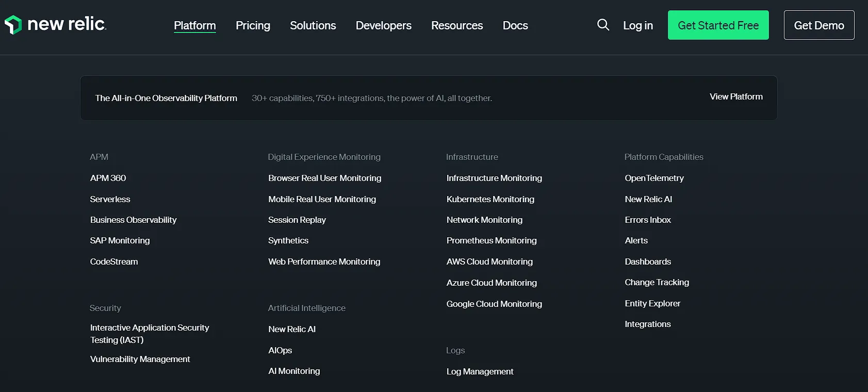Open the APM 360 link
The image size is (868, 392).
pos(108,178)
